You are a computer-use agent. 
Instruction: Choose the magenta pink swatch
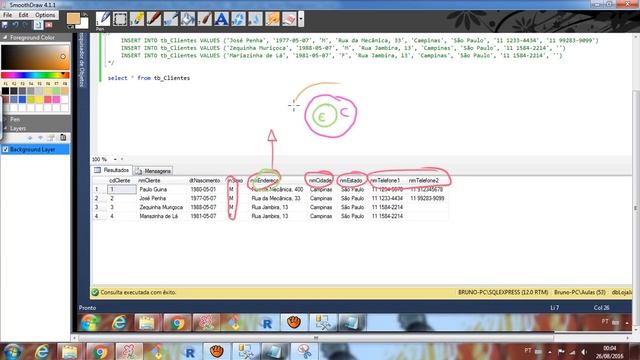[x=56, y=100]
